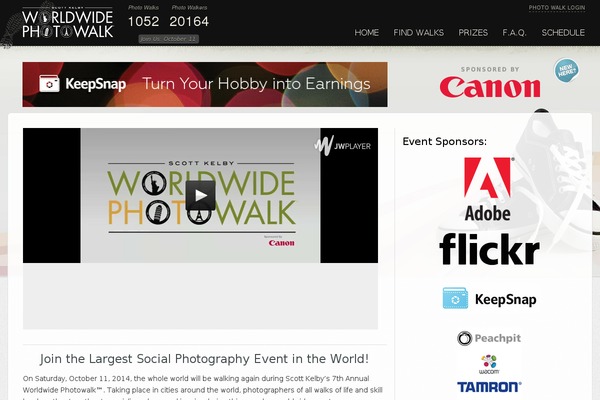Click the 'Photo Walkers' counter label

pos(189,8)
